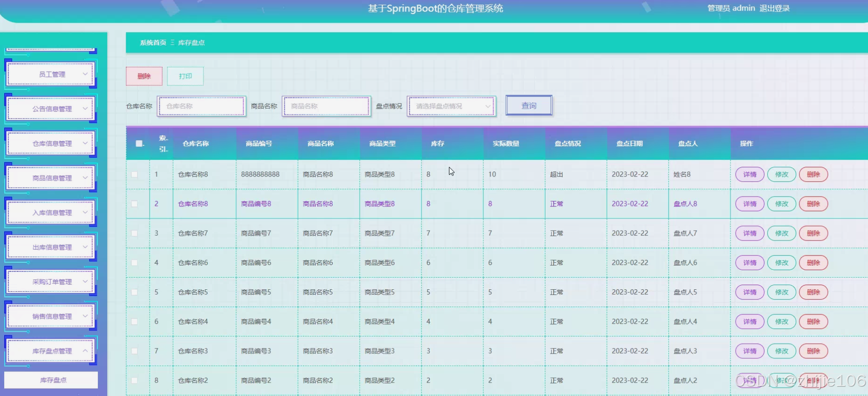Screen dimensions: 868x396
Task: Select the 仓库名称2 row checkbox
Action: click(x=134, y=380)
